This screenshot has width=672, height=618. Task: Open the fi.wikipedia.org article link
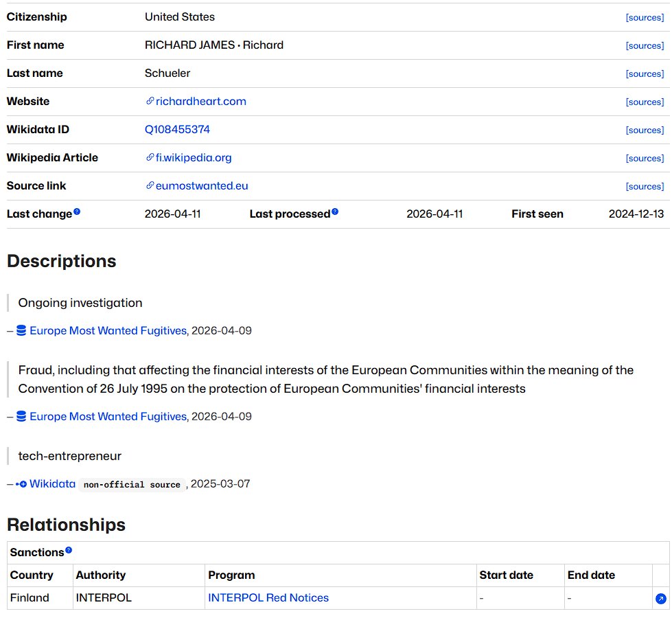click(x=194, y=158)
